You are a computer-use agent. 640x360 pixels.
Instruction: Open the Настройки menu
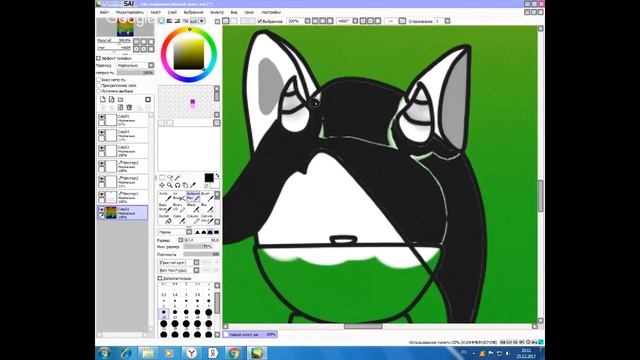[271, 13]
